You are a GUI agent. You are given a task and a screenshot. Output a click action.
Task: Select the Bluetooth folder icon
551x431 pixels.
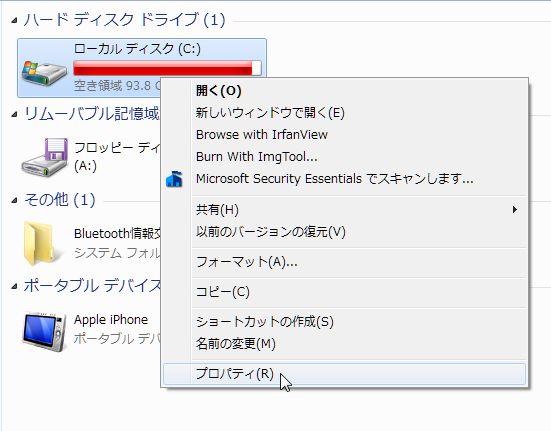40,243
